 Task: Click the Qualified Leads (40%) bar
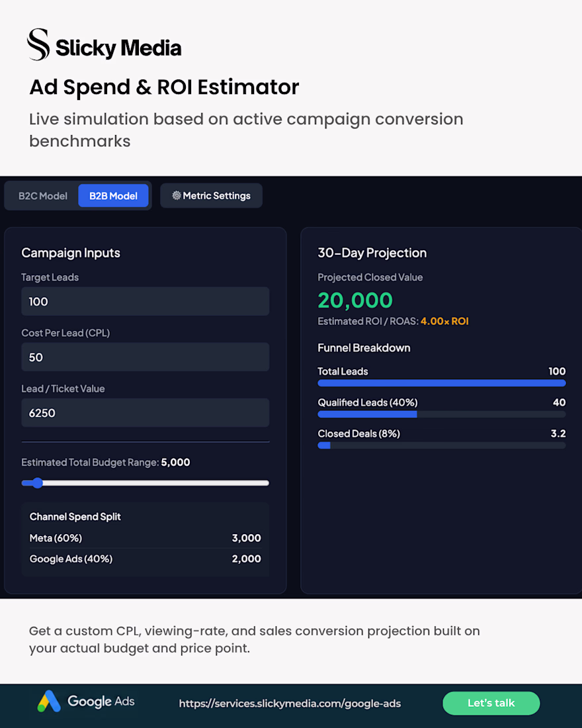(x=441, y=414)
